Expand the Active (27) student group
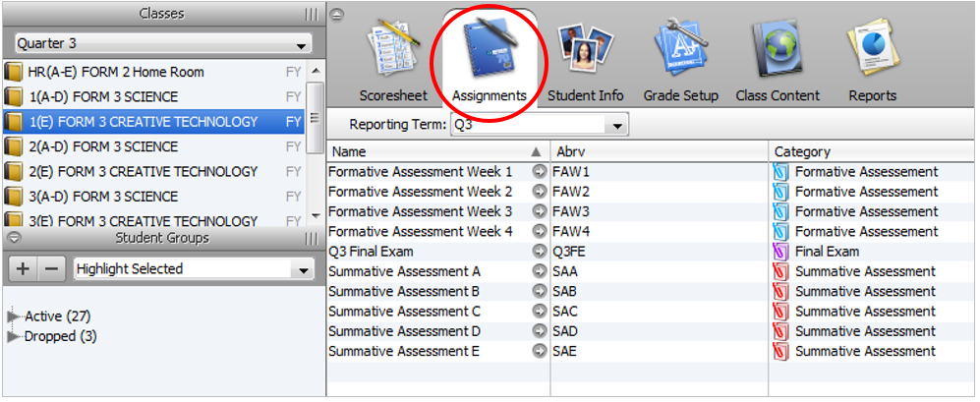Viewport: 980px width, 402px height. pyautogui.click(x=13, y=316)
